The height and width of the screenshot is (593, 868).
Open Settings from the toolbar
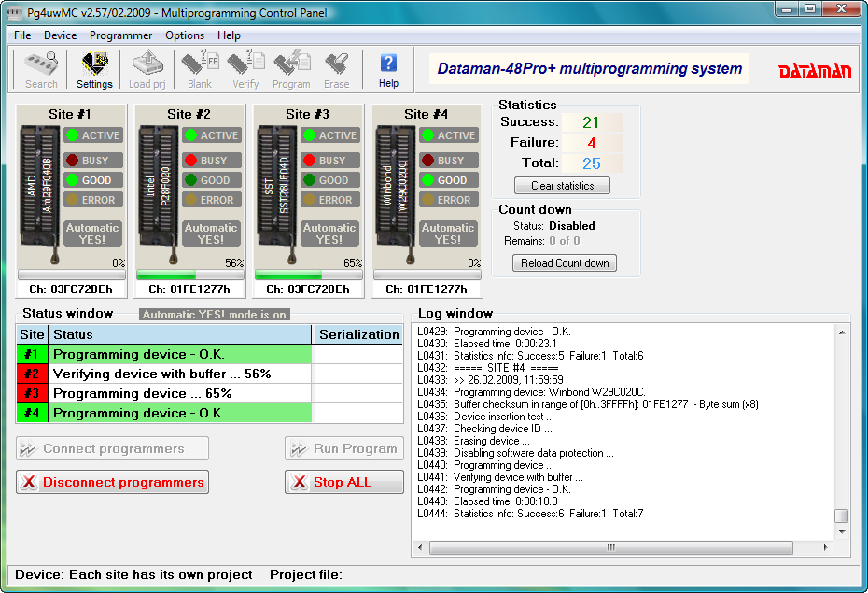pos(92,67)
